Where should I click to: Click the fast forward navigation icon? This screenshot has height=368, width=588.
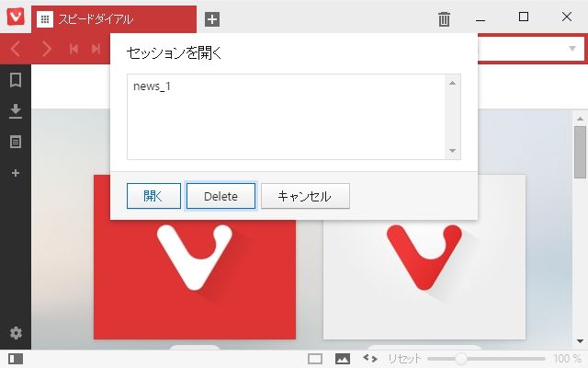(96, 49)
